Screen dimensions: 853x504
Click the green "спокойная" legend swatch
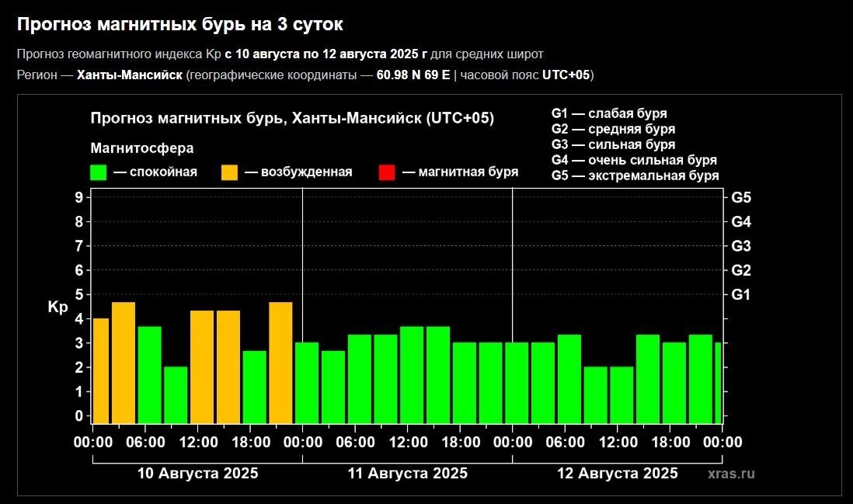click(x=99, y=172)
